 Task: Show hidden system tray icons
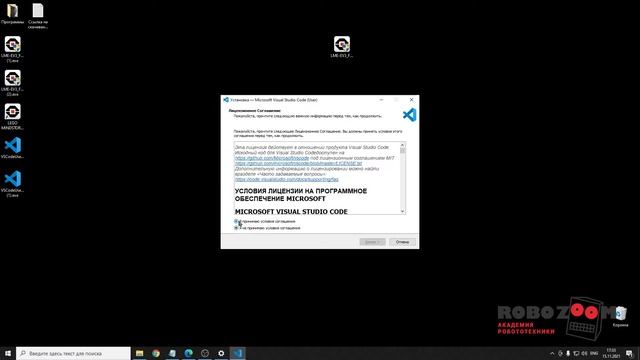click(552, 353)
